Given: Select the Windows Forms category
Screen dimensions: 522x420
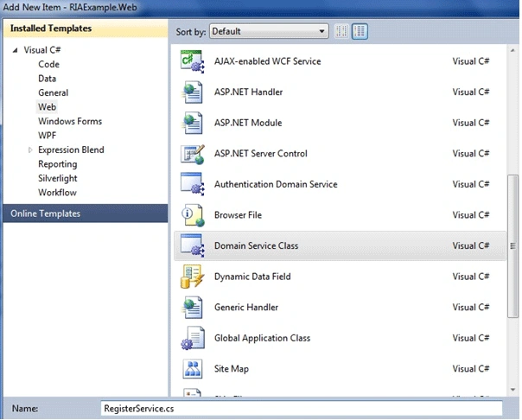Looking at the screenshot, I should click(x=70, y=121).
